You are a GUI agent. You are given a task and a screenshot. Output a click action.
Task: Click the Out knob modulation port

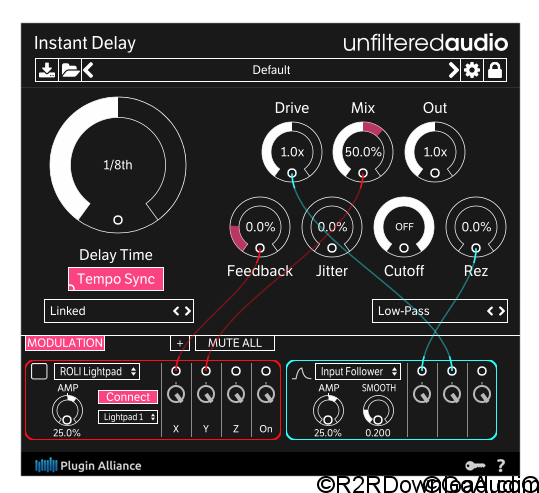[435, 173]
